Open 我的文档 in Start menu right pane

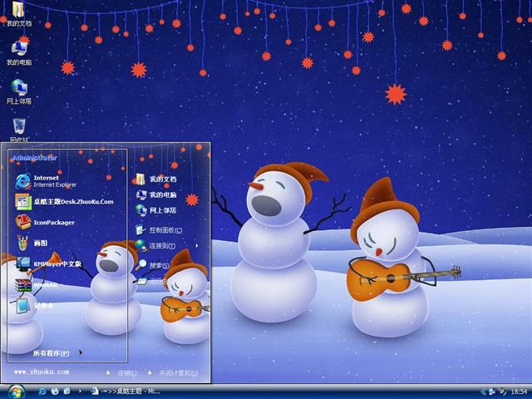point(156,180)
